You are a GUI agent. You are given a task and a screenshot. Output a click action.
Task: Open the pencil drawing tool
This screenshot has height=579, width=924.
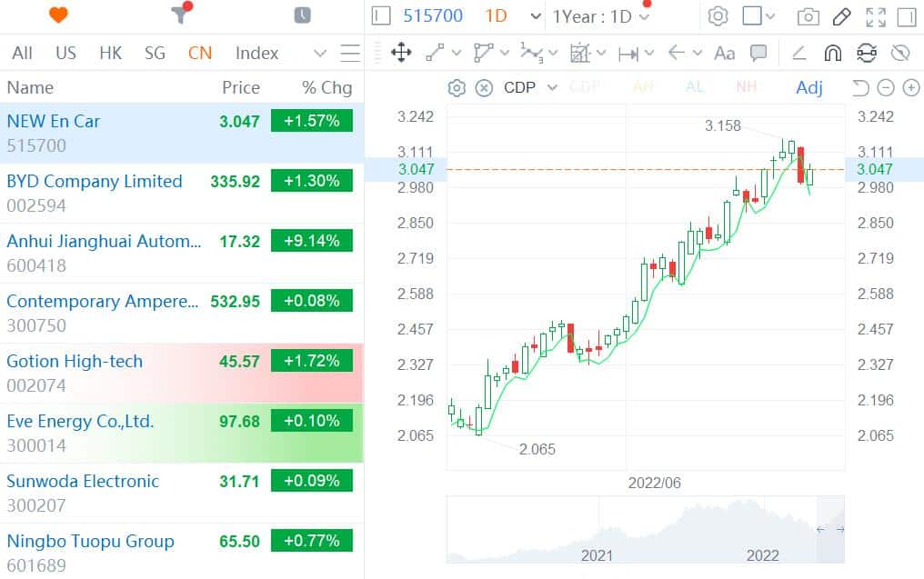pos(839,16)
